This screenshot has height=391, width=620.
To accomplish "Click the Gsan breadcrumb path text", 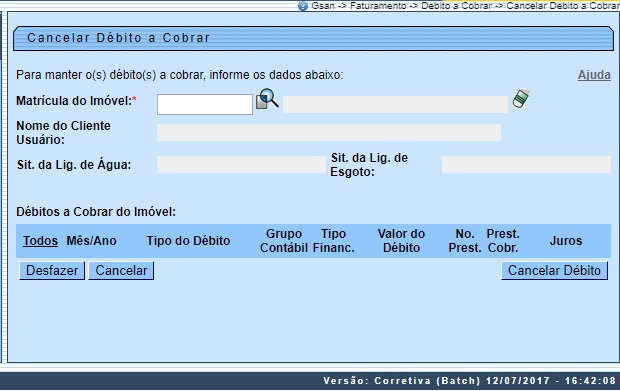I will pos(465,6).
